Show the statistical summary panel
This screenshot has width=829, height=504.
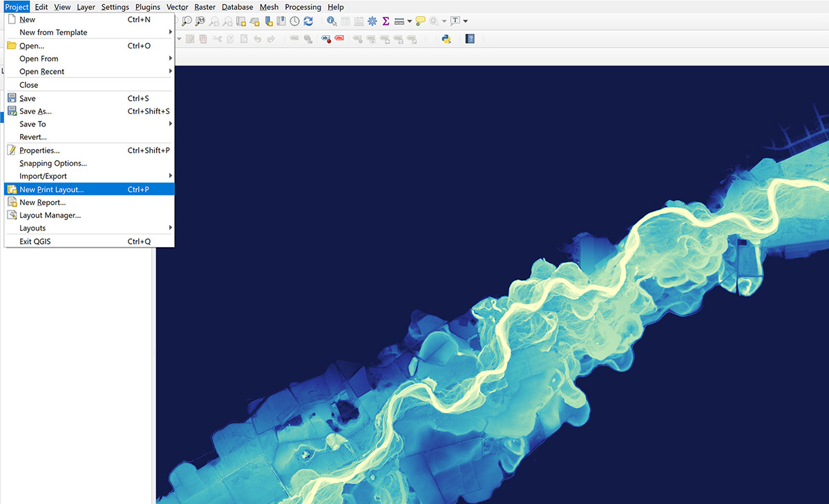pyautogui.click(x=385, y=21)
